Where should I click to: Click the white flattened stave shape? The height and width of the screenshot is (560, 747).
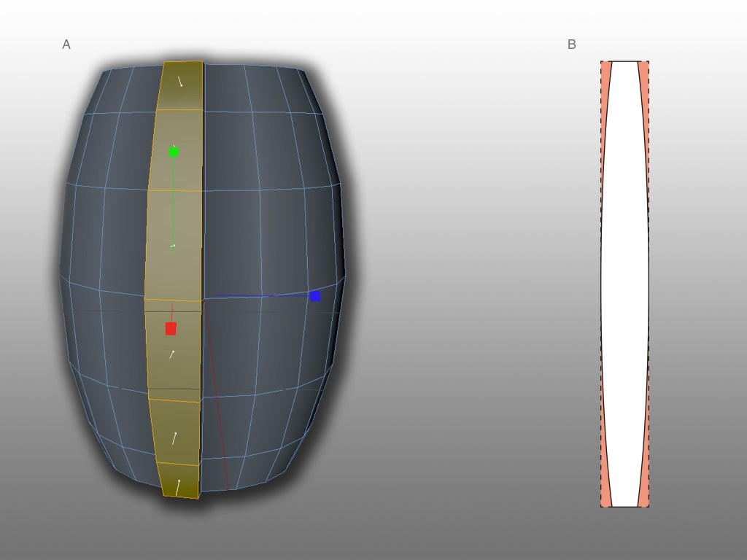pos(624,284)
